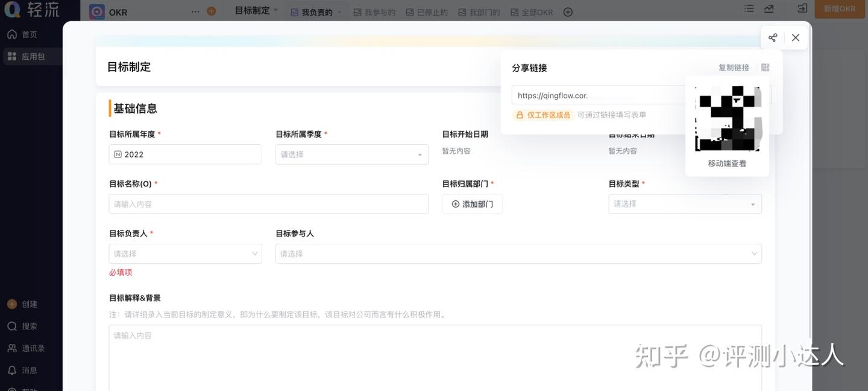Open the 目标类型 dropdown
This screenshot has width=868, height=391.
(x=685, y=204)
